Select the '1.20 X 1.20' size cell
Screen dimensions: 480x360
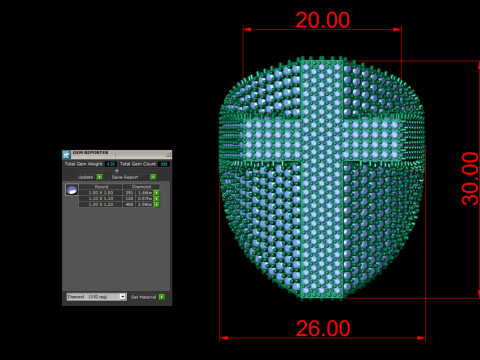point(101,204)
